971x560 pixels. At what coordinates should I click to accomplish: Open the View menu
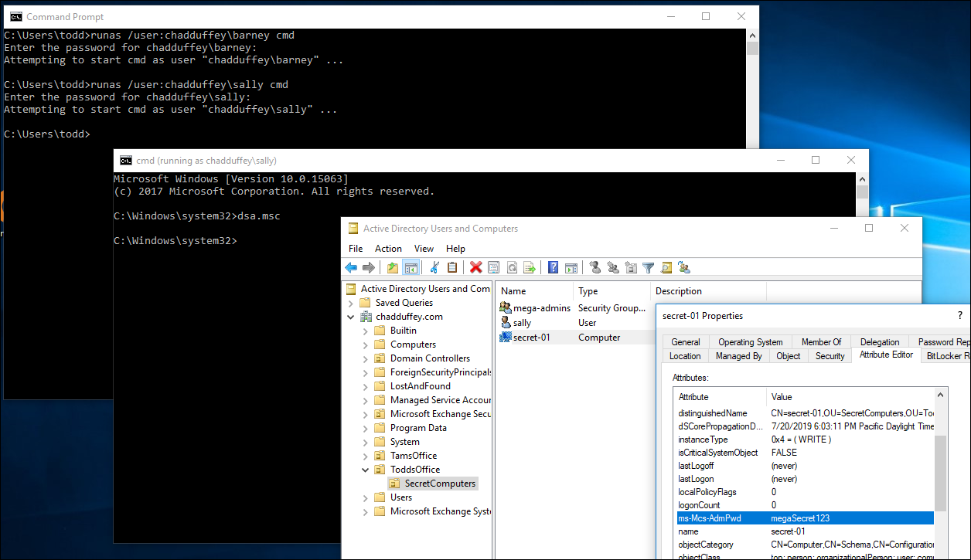click(x=424, y=249)
